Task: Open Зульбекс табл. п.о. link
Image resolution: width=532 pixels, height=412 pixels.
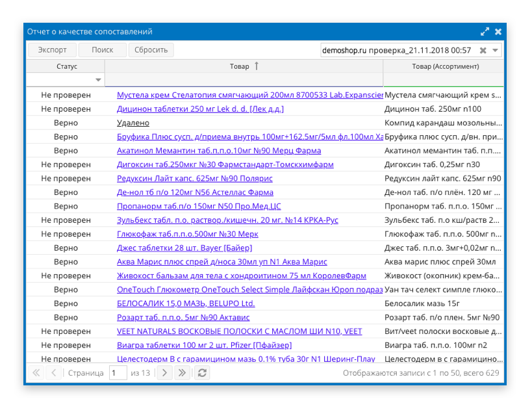Action: [x=227, y=220]
